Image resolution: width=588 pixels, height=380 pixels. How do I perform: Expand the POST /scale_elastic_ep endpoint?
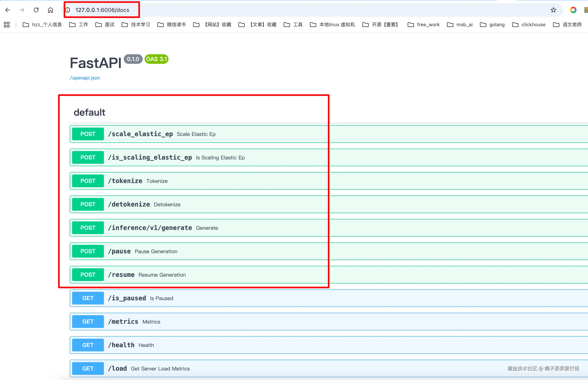(329, 134)
